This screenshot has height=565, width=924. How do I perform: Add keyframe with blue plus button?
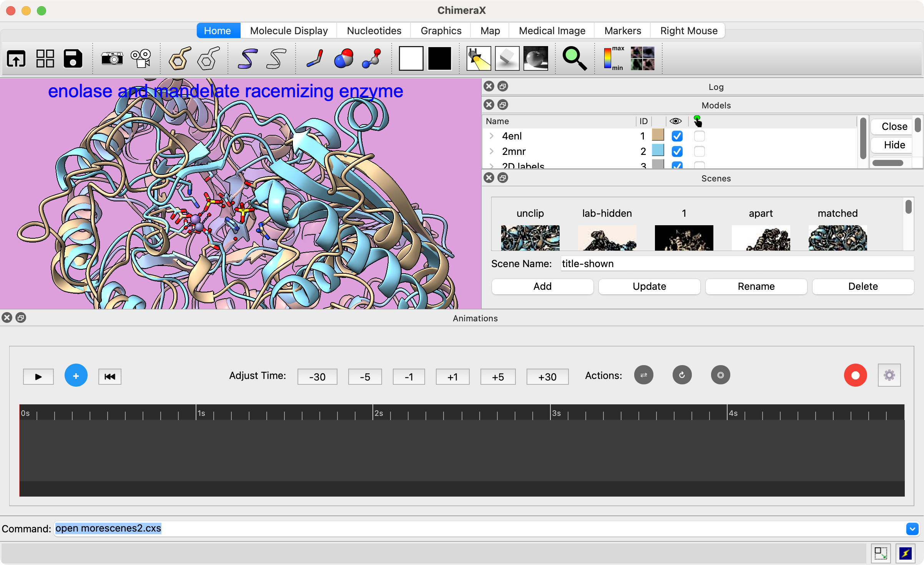click(x=76, y=376)
